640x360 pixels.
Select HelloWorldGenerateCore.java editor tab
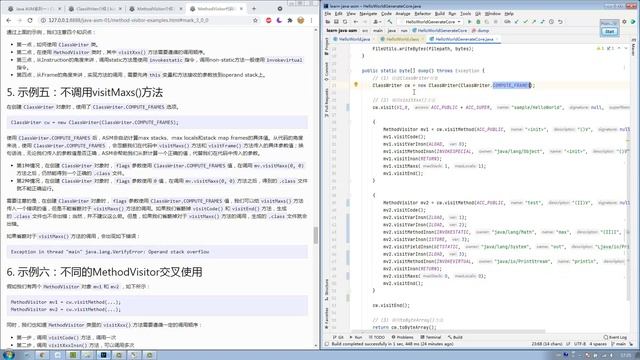(x=464, y=39)
